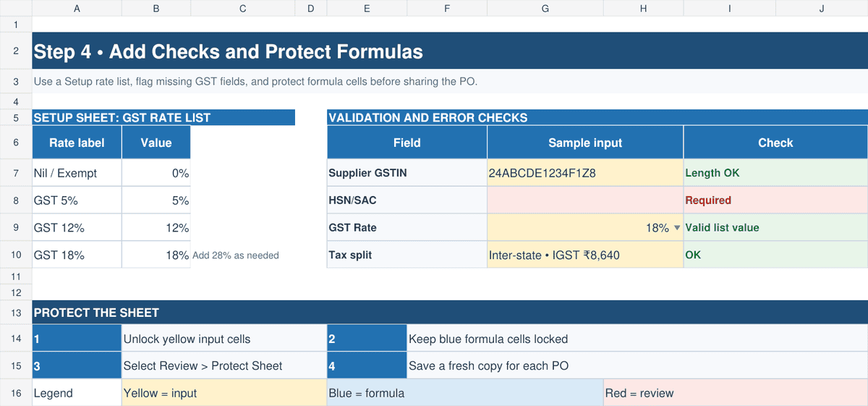Select the GST 18% label cell
868x406 pixels.
pos(77,255)
